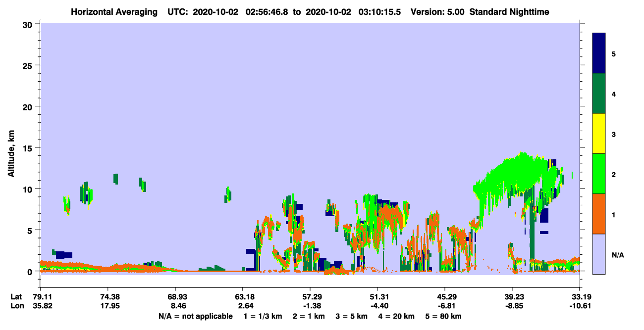Click the orange color bar segment labeled 1

599,214
